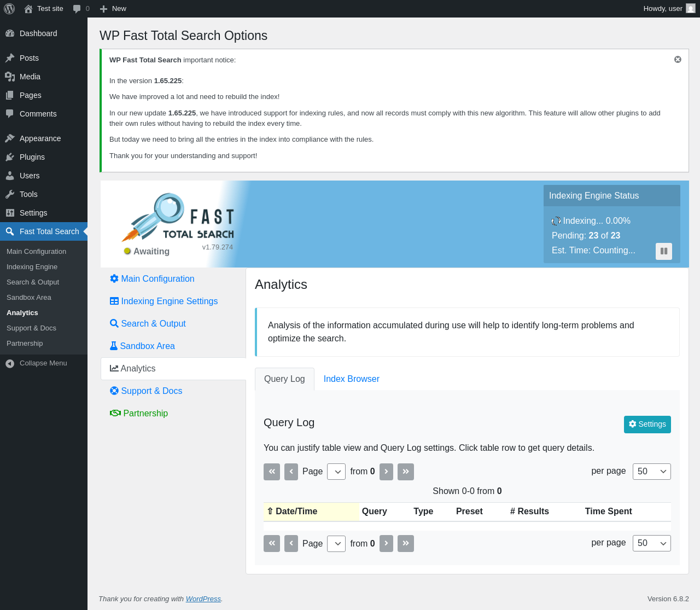Open Posts in the sidebar
Viewport: 700px width, 610px height.
point(44,58)
